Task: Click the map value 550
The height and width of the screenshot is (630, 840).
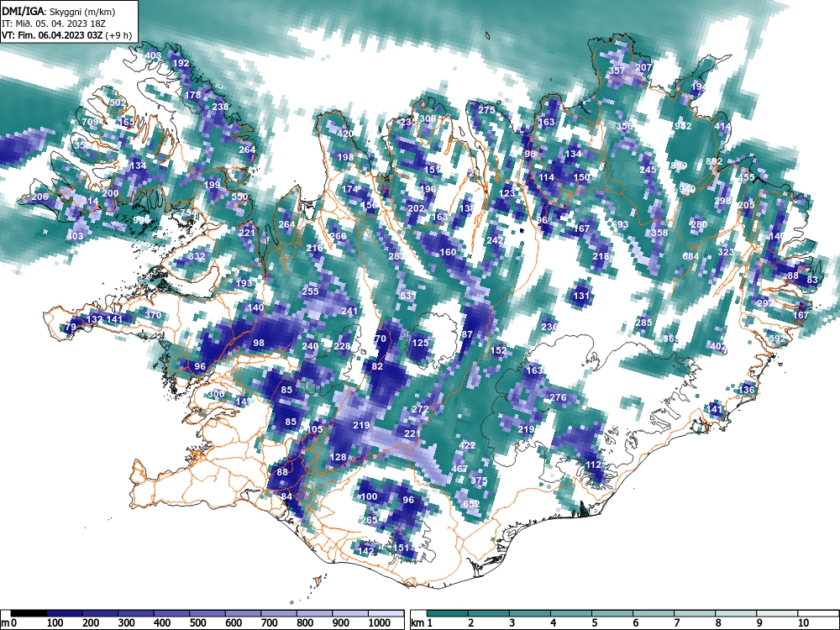Action: 239,197
